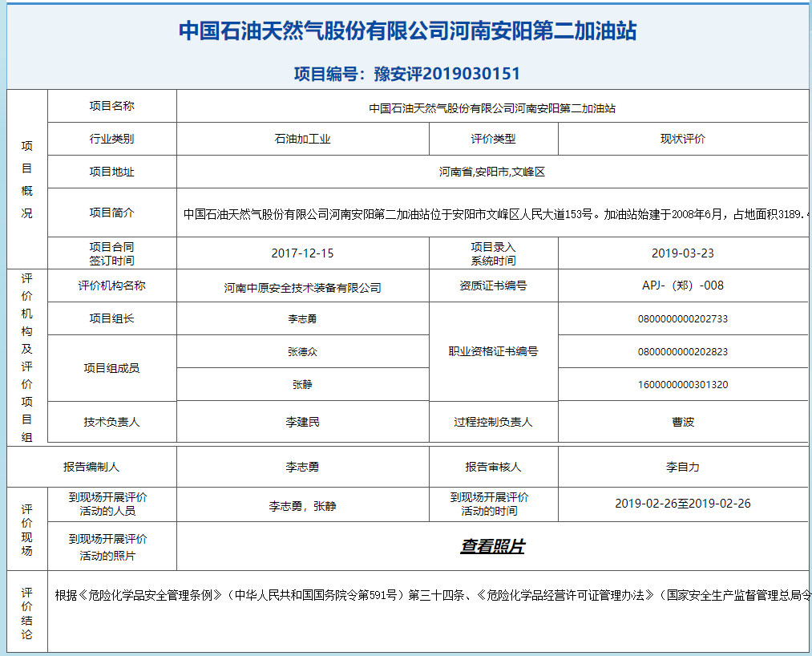The image size is (812, 656).
Task: Click the 项目合同签订时间 label
Action: click(x=112, y=253)
